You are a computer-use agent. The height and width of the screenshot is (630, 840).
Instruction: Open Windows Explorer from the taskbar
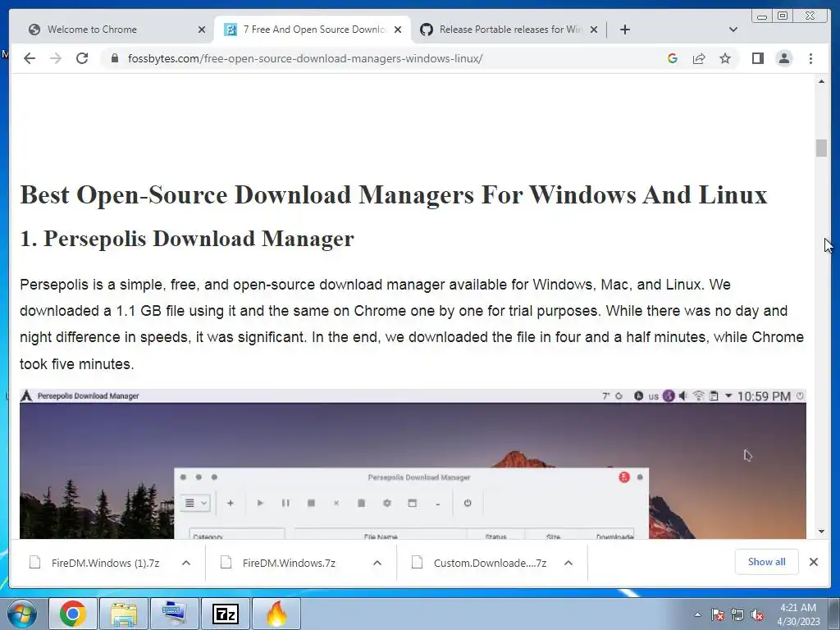124,614
